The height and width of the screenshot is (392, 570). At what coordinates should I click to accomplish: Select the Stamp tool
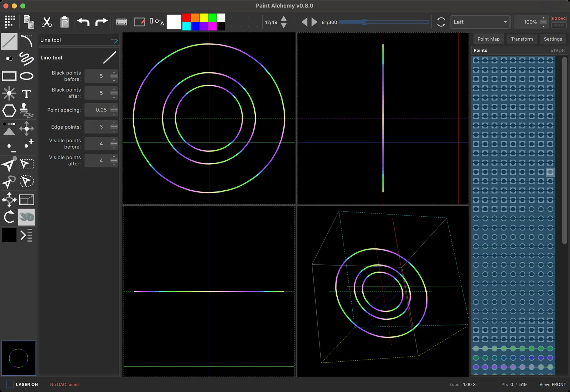tap(26, 111)
